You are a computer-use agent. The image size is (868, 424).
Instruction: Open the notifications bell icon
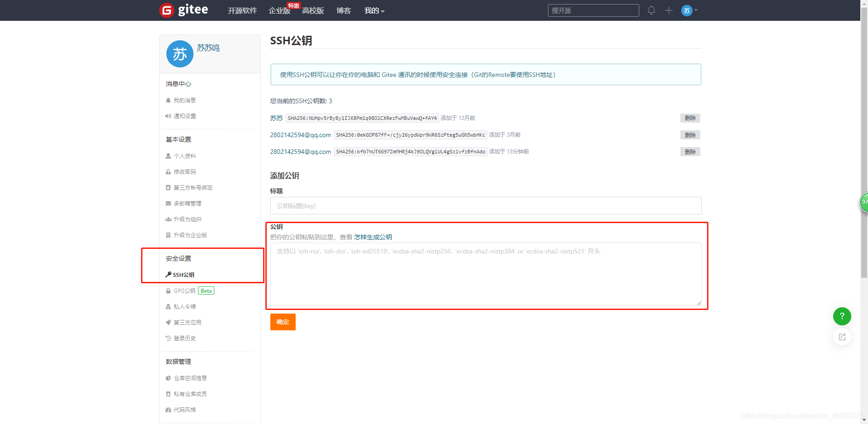(651, 10)
